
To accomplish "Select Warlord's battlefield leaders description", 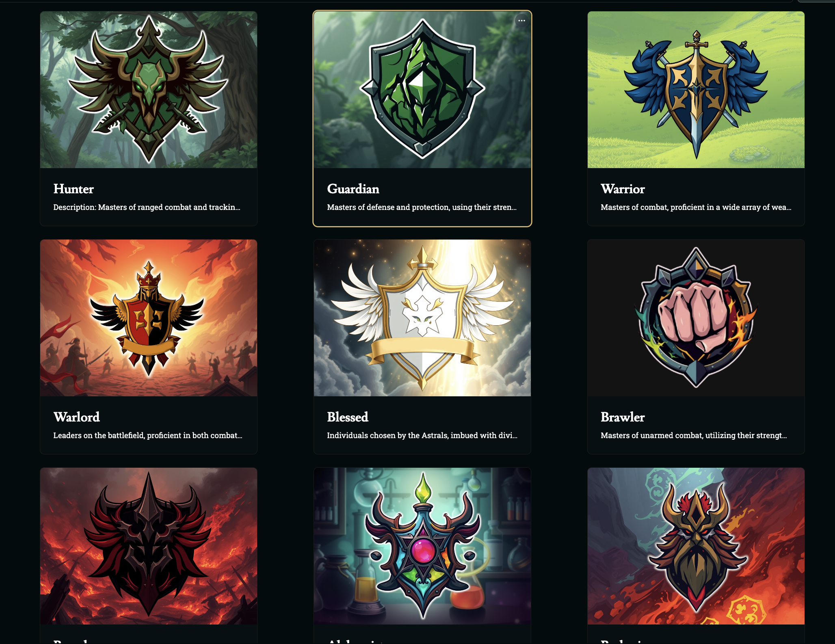I will point(148,435).
